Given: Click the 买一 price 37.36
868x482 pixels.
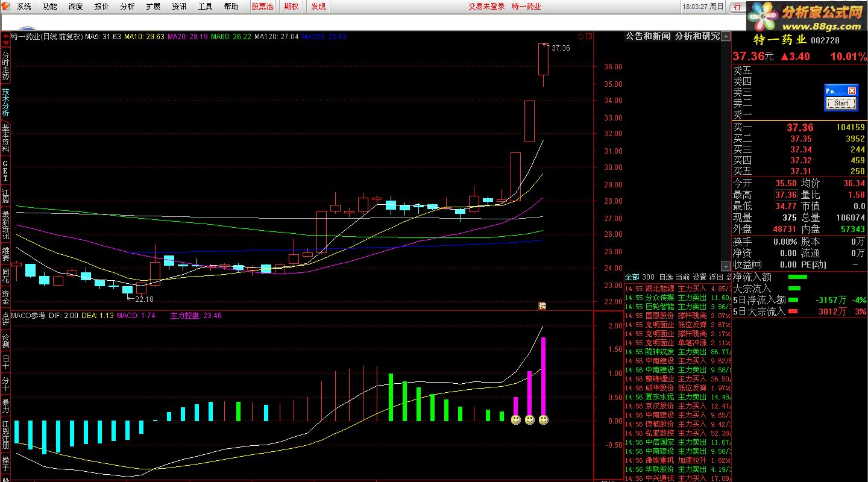Looking at the screenshot, I should [800, 128].
